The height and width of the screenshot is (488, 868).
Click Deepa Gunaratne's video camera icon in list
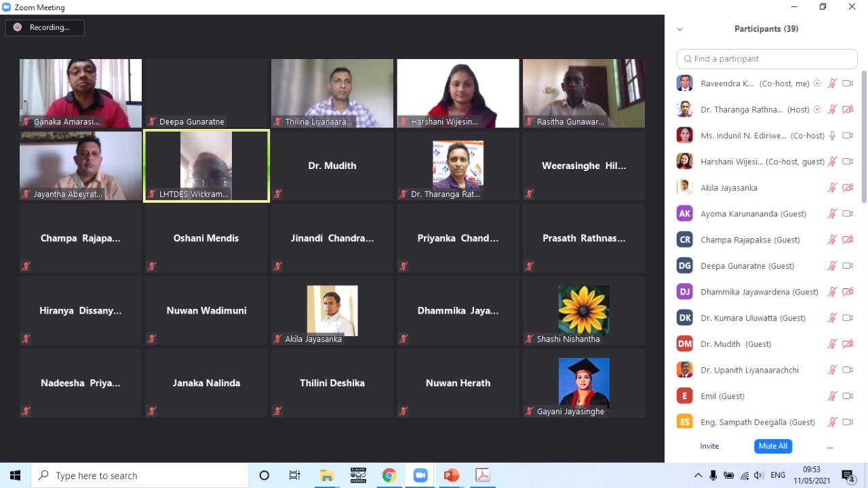point(848,266)
